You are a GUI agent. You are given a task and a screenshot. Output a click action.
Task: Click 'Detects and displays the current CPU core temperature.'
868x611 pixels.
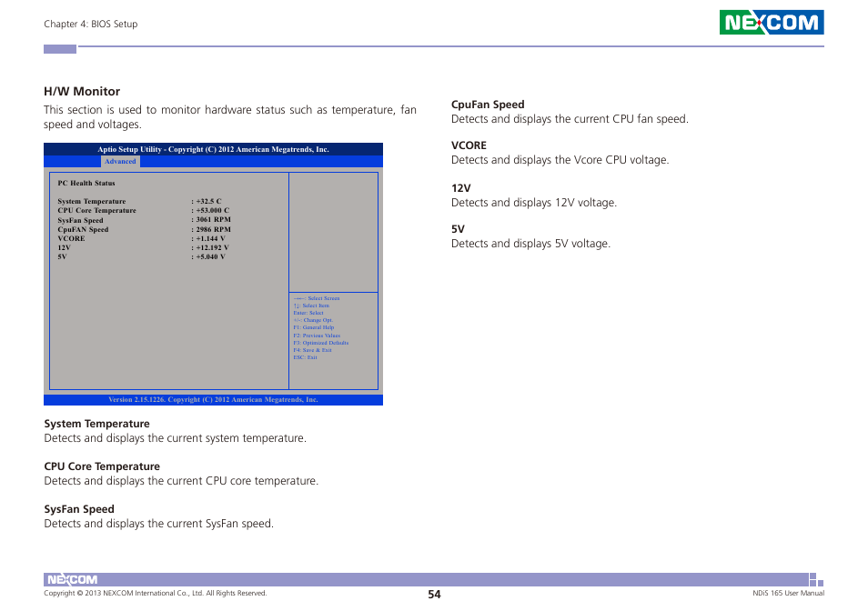(x=181, y=480)
